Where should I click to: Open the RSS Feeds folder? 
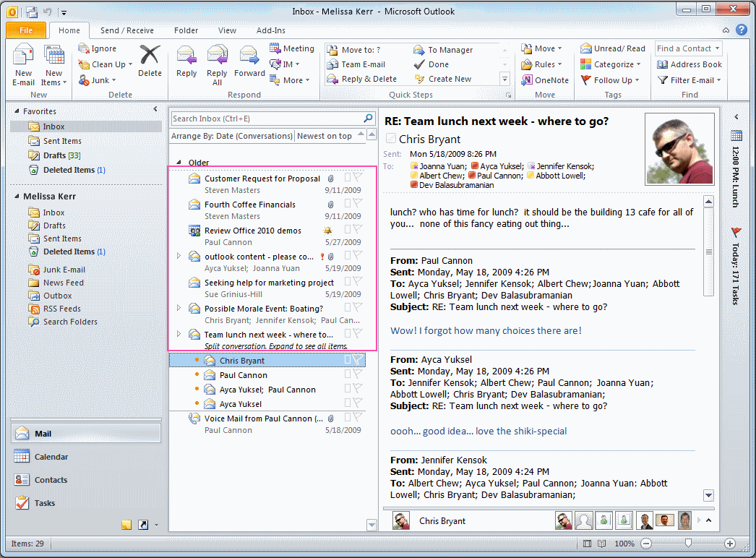pos(61,309)
